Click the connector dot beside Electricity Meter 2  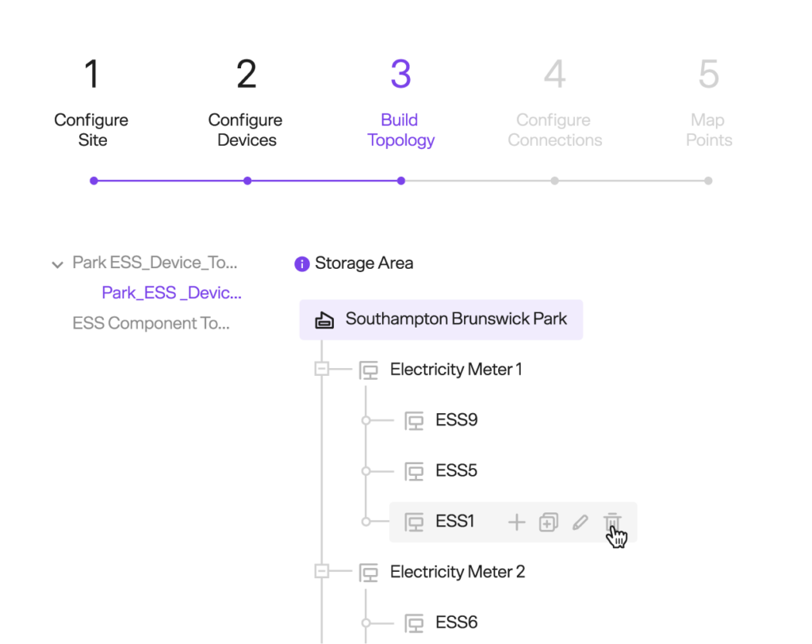pyautogui.click(x=324, y=572)
